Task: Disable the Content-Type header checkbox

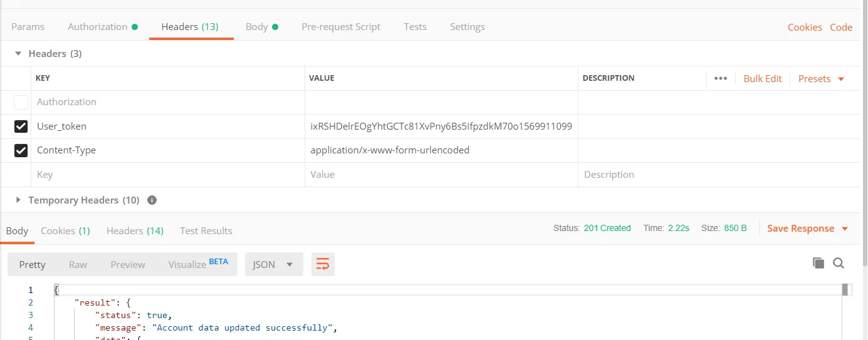Action: coord(21,150)
